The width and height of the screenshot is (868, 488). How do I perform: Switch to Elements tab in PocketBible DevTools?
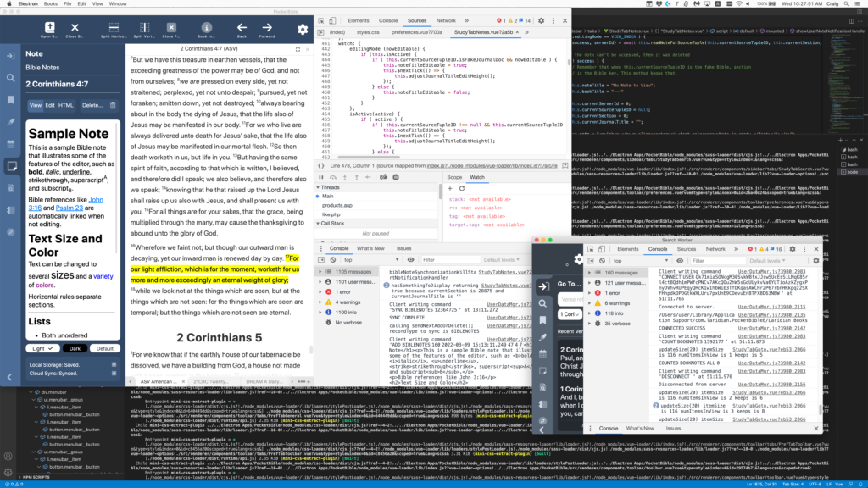[359, 21]
